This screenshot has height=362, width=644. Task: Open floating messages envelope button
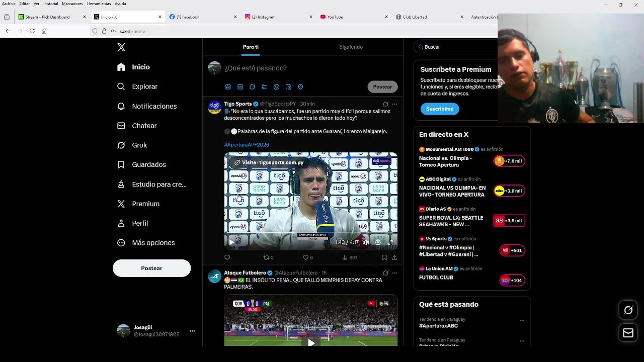click(x=628, y=333)
